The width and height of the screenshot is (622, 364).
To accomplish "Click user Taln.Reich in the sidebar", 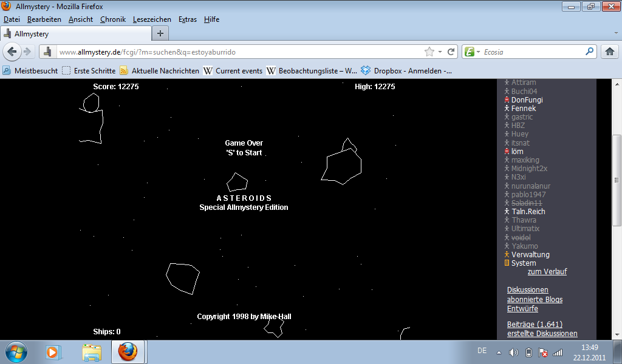I will [x=528, y=212].
